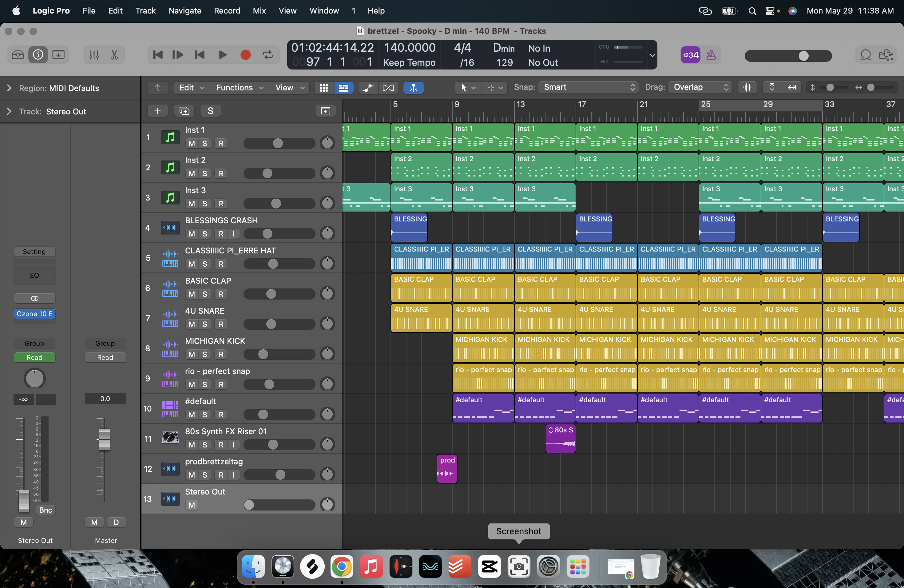Open the Drag Overlap dropdown

tap(700, 87)
